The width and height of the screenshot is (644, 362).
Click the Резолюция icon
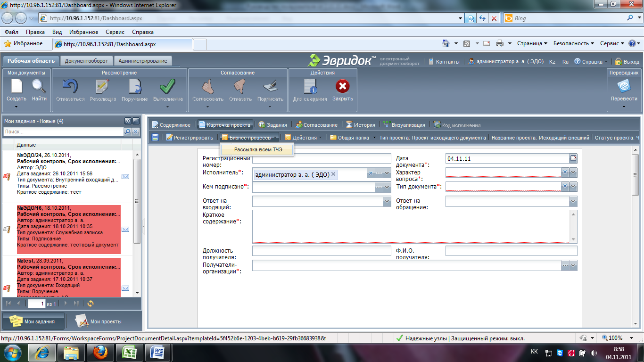[103, 87]
